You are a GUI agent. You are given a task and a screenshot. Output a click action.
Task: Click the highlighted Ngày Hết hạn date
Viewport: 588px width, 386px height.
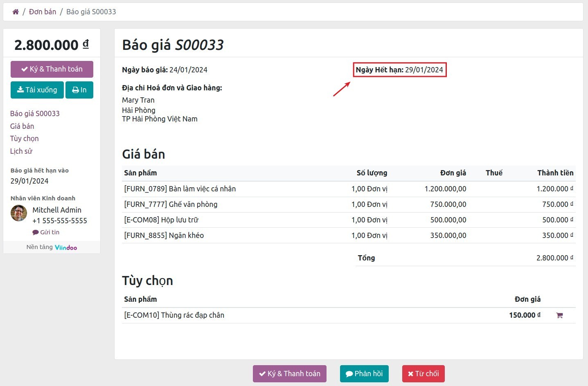(424, 70)
